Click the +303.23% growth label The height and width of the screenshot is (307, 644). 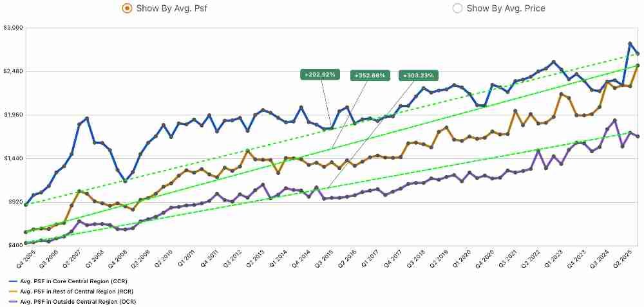(x=419, y=75)
